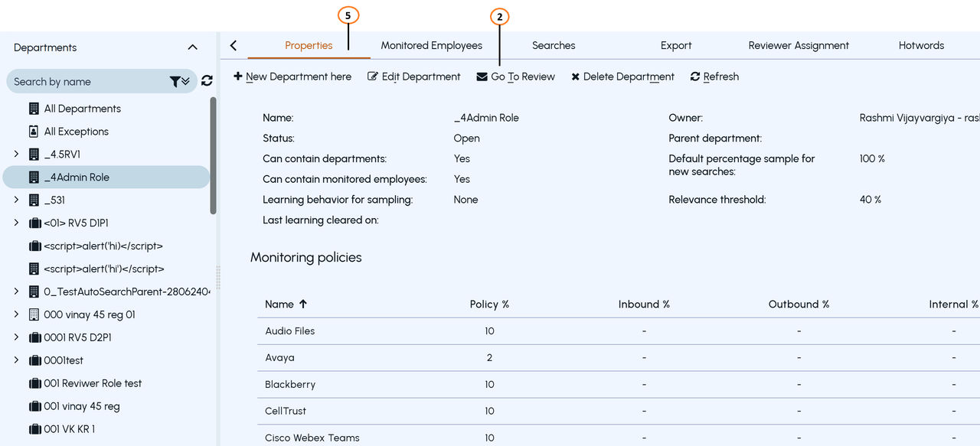Viewport: 980px width, 446px height.
Task: Click the Relevance threshold value 40 %
Action: click(871, 200)
